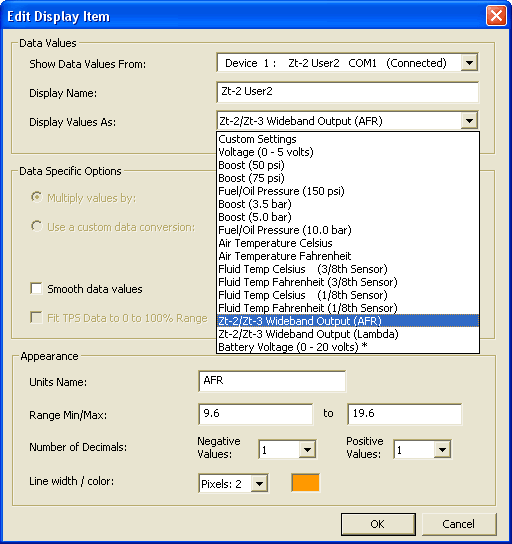
Task: Enable Smooth data values checkbox
Action: pos(36,288)
